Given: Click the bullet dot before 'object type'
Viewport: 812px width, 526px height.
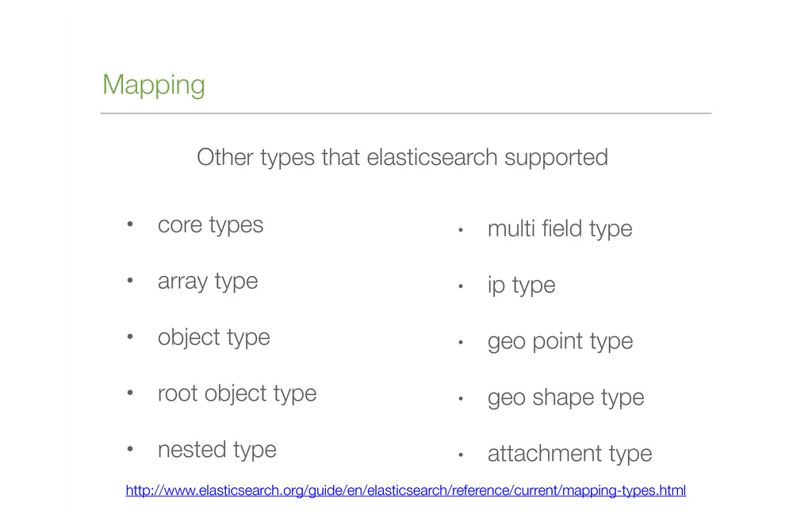Looking at the screenshot, I should (x=130, y=337).
